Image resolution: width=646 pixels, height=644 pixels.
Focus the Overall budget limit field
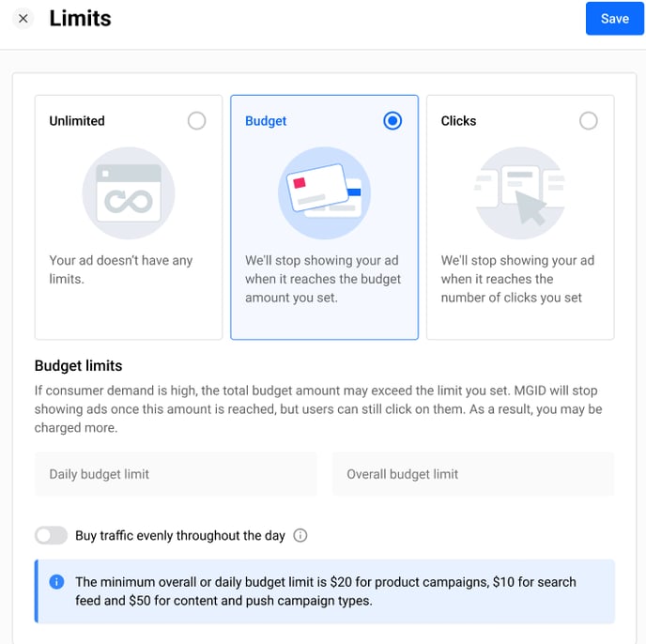click(472, 474)
